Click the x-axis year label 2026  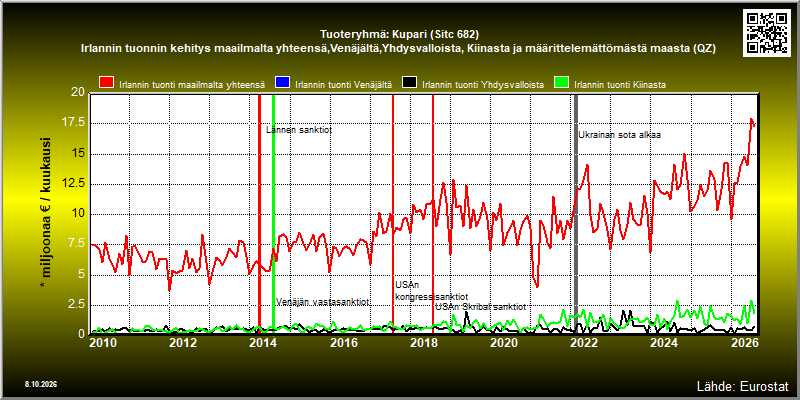pyautogui.click(x=744, y=341)
